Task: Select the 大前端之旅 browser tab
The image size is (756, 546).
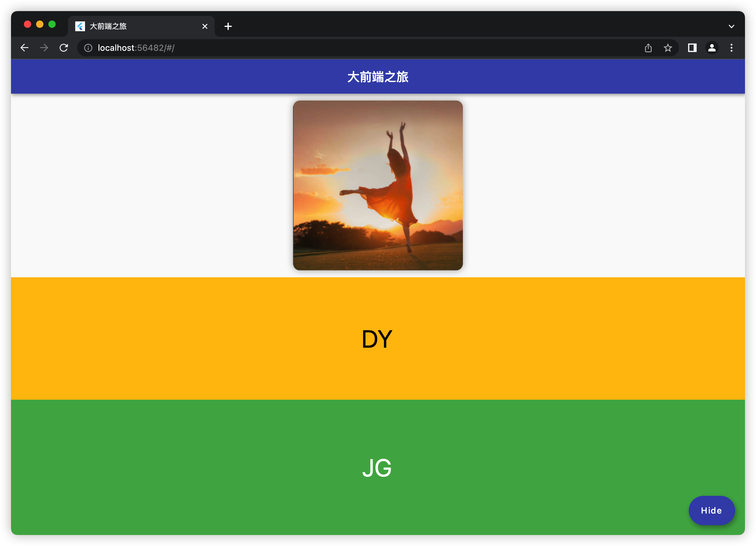Action: (x=141, y=26)
